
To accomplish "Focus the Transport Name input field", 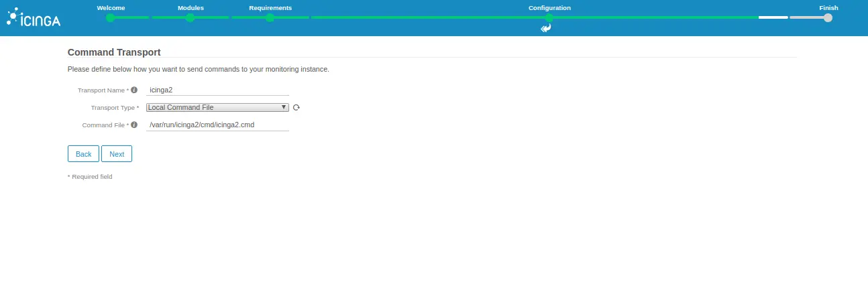I will (217, 90).
